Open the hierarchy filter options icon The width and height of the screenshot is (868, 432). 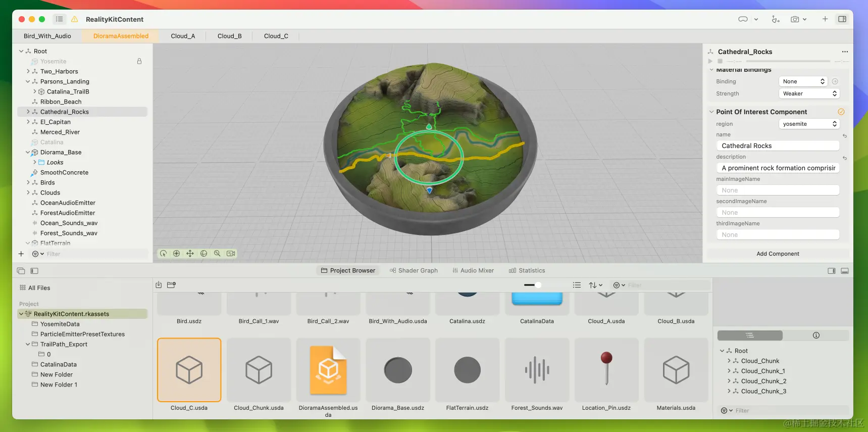tap(38, 254)
